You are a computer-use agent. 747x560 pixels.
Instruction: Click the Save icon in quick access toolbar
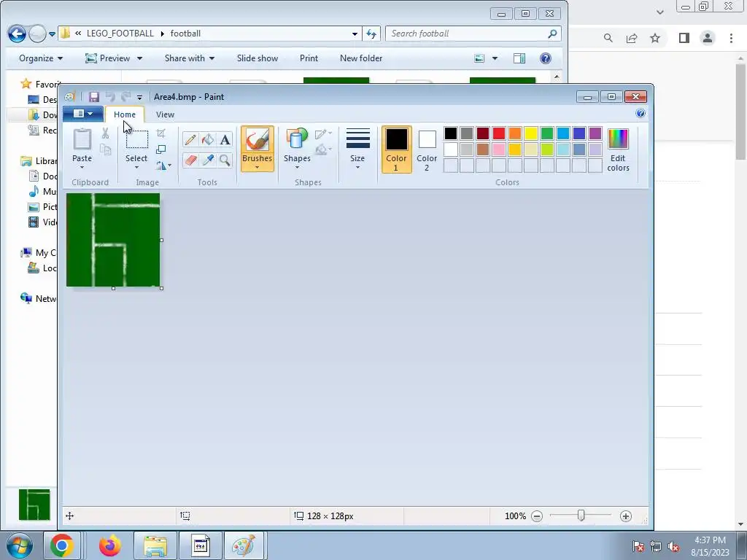click(94, 97)
